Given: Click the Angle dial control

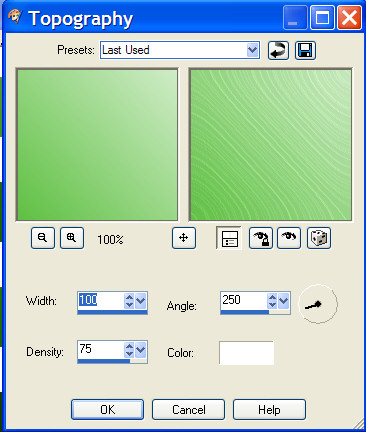Looking at the screenshot, I should 318,304.
